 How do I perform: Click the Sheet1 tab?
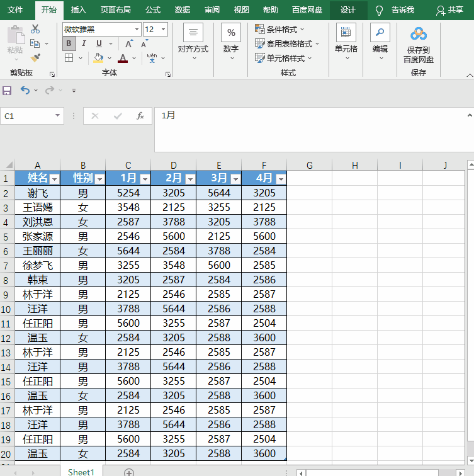pos(81,472)
